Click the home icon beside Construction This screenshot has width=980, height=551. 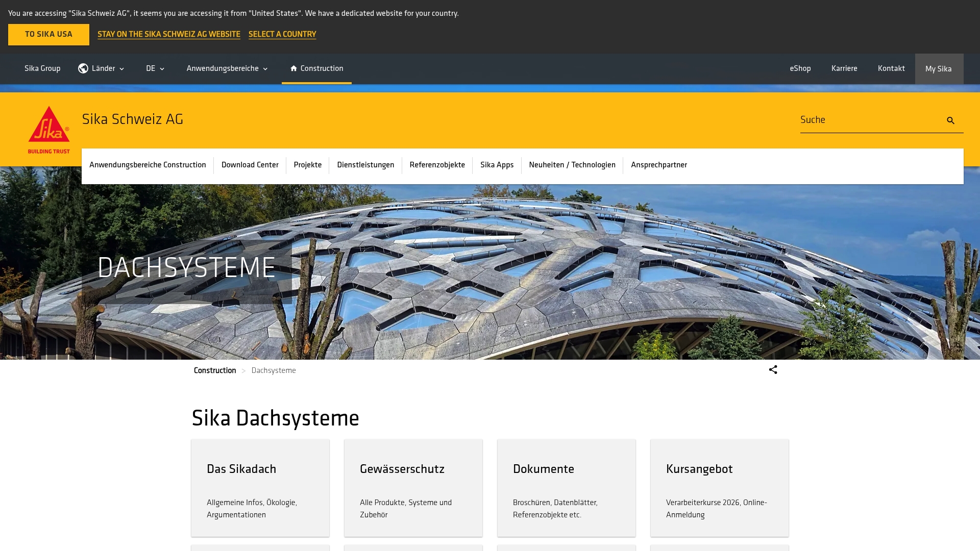coord(293,68)
